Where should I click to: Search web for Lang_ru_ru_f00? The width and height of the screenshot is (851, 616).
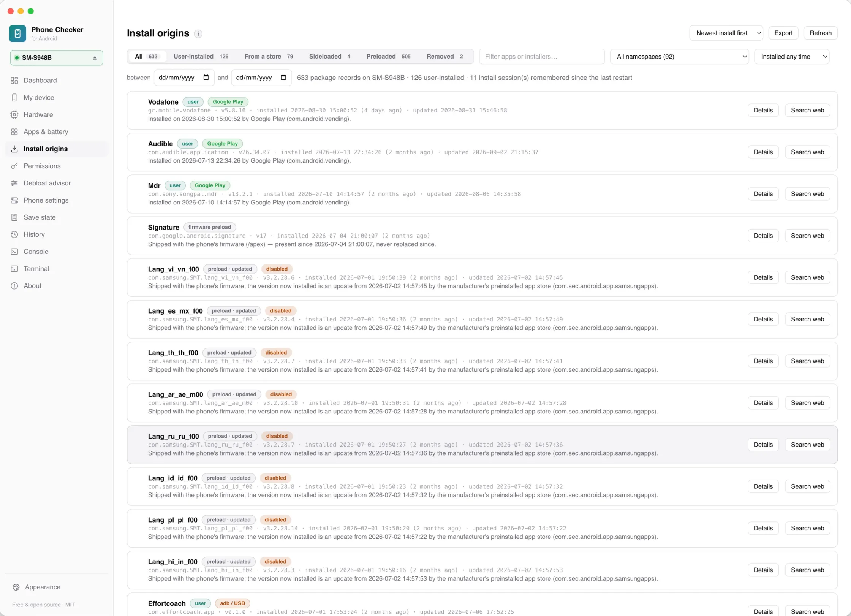[807, 445]
